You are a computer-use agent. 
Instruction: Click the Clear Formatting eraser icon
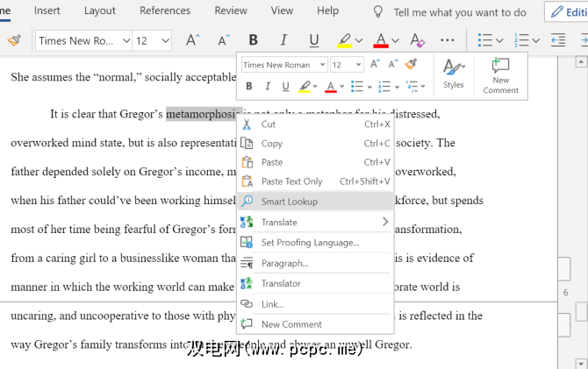(x=418, y=41)
